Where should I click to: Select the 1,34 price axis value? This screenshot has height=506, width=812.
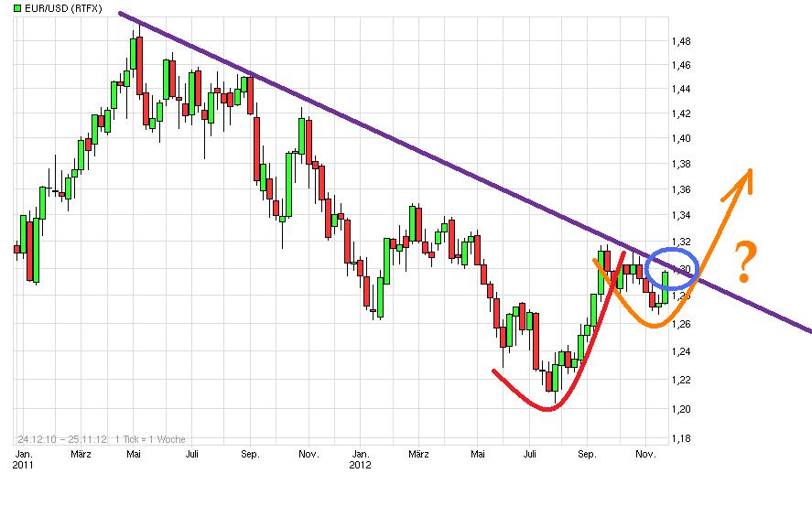pos(681,215)
